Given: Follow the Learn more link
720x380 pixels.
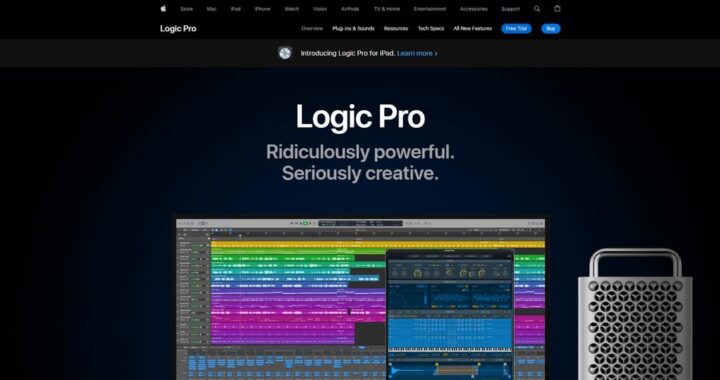Looking at the screenshot, I should [417, 53].
